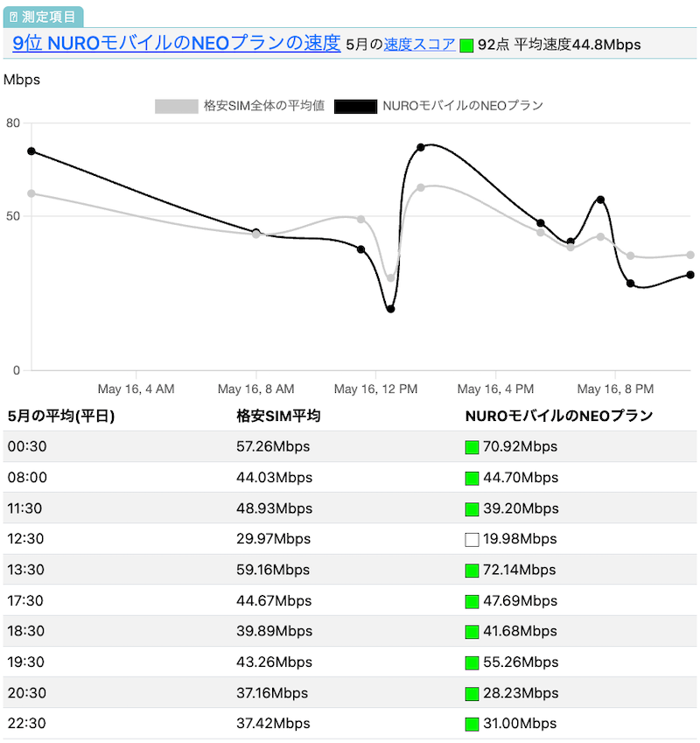The height and width of the screenshot is (743, 700).
Task: Click the 70.92Mbps NURO value
Action: point(520,446)
